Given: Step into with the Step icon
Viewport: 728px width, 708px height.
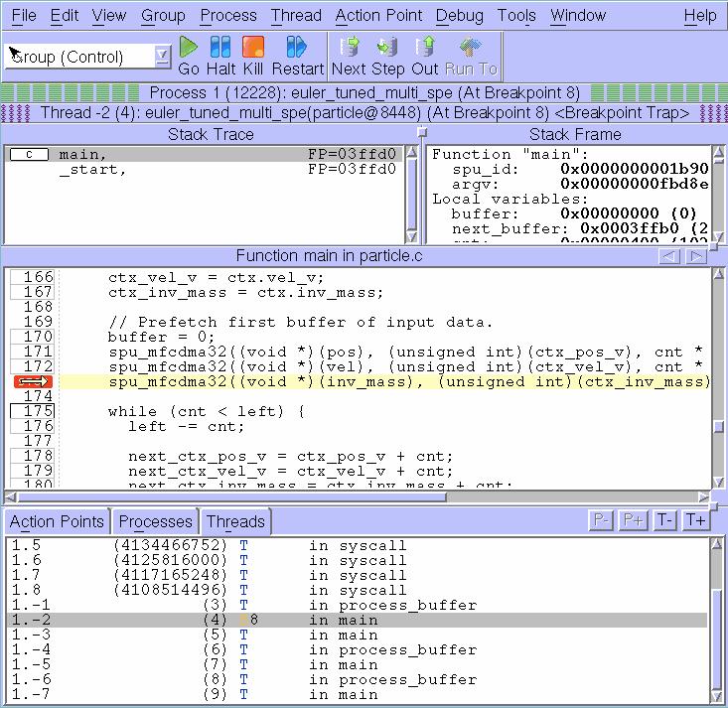Looking at the screenshot, I should pyautogui.click(x=387, y=56).
